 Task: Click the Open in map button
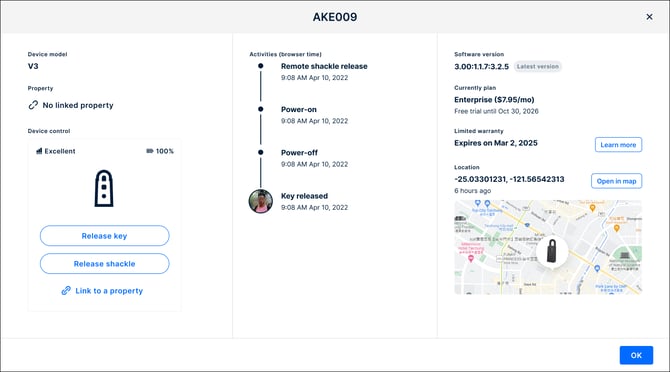(x=617, y=181)
